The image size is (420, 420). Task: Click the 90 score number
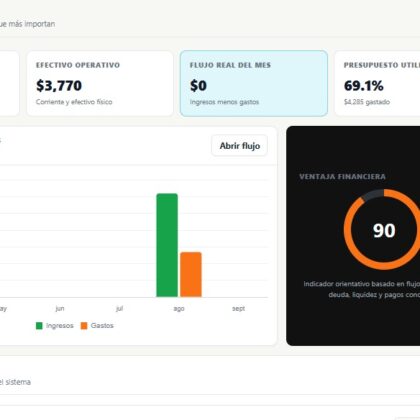[384, 230]
